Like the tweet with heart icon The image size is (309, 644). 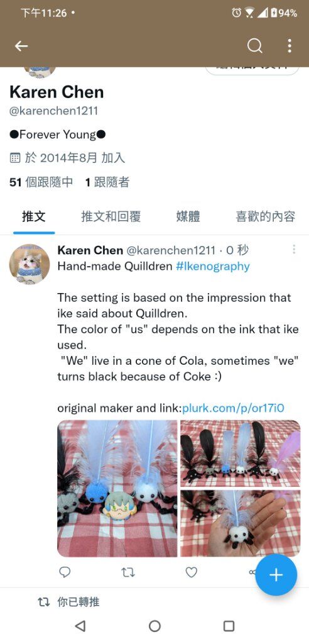(x=191, y=572)
